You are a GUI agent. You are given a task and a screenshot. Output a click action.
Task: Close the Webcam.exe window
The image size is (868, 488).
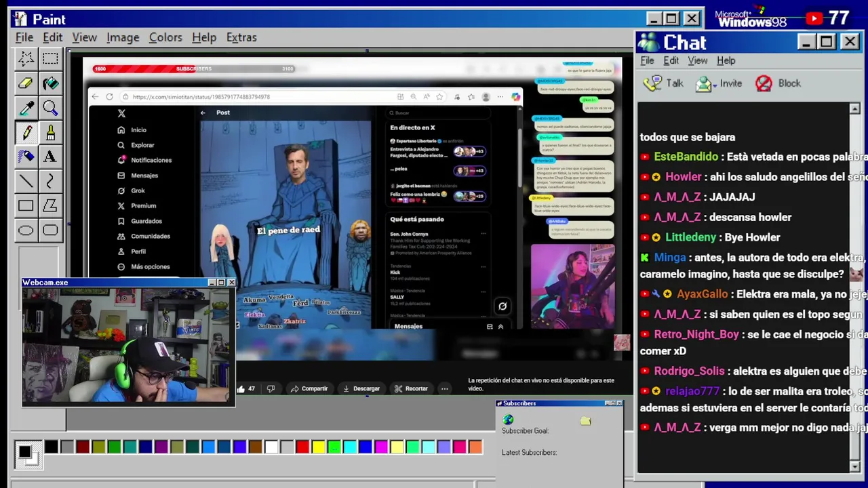(x=231, y=283)
